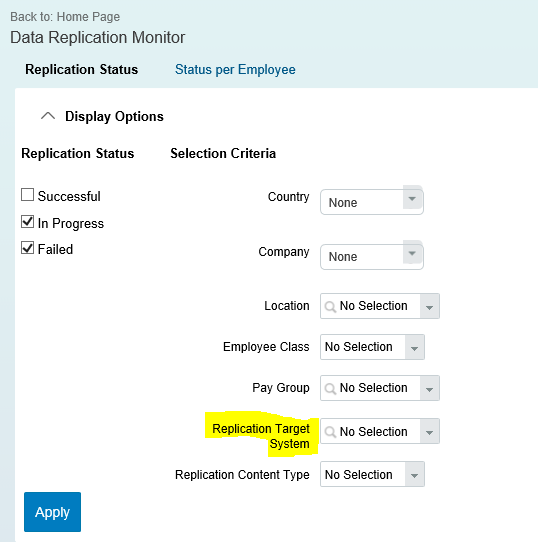Click the Apply button
Viewport: 538px width, 542px height.
(53, 512)
